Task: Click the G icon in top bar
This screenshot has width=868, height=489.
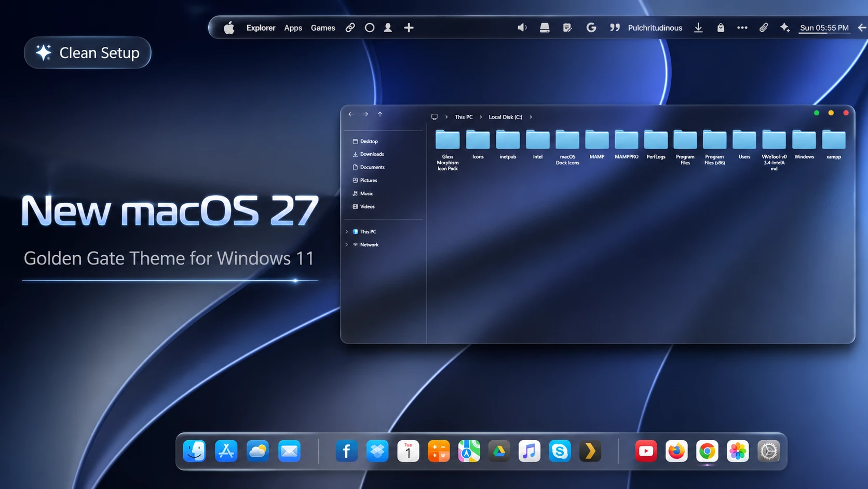Action: point(591,28)
